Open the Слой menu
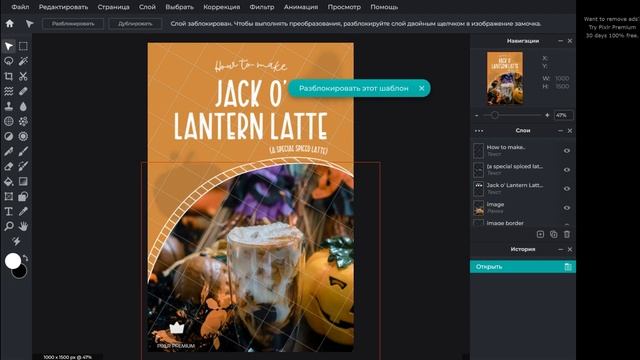Viewport: 640px width, 360px height. [147, 7]
